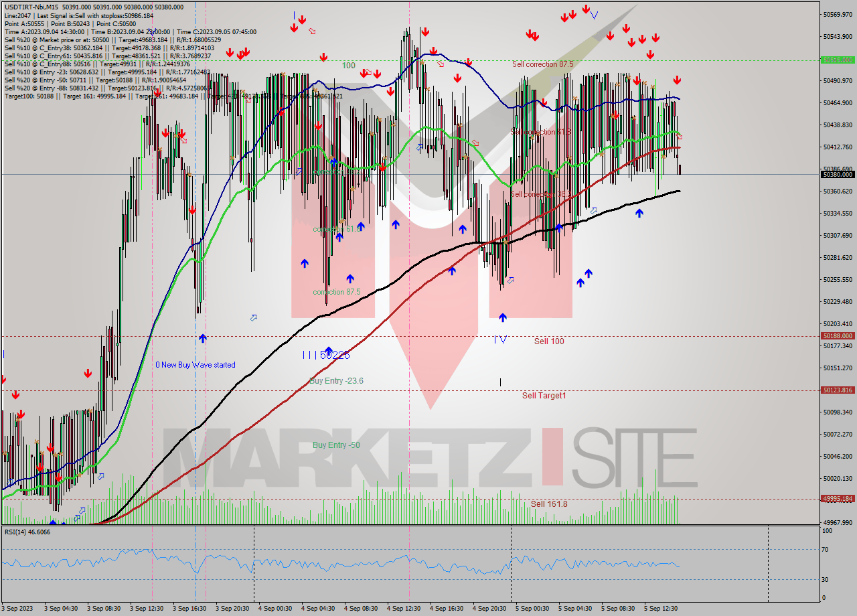The width and height of the screenshot is (857, 616).
Task: Click the 'Sell %20 @ Entry -88' line
Action: [106, 88]
